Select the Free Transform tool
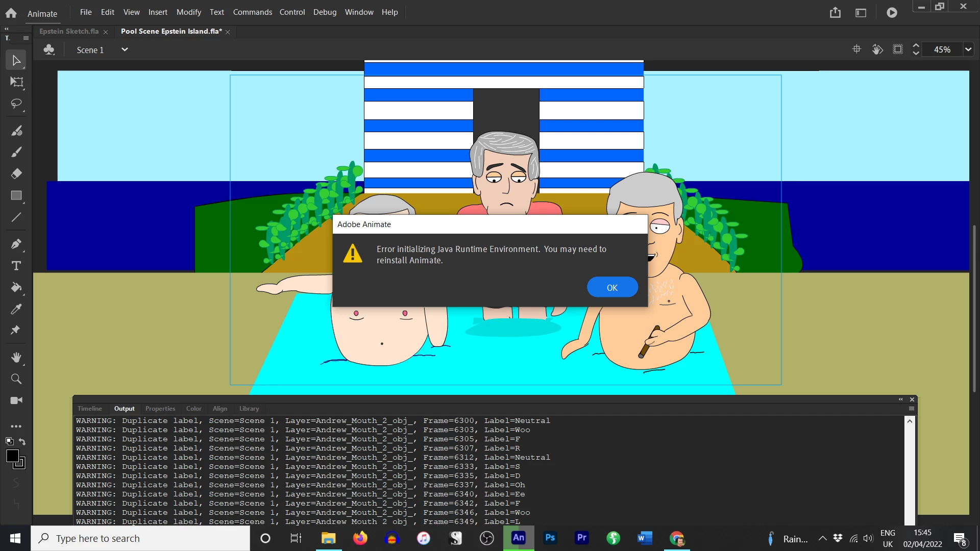The image size is (980, 551). pos(16,82)
